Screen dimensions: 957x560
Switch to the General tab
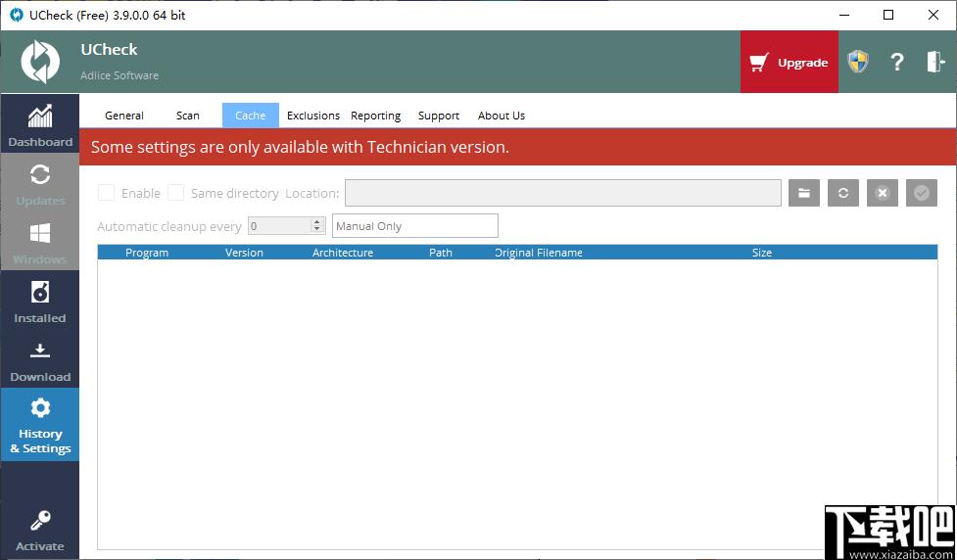tap(124, 116)
